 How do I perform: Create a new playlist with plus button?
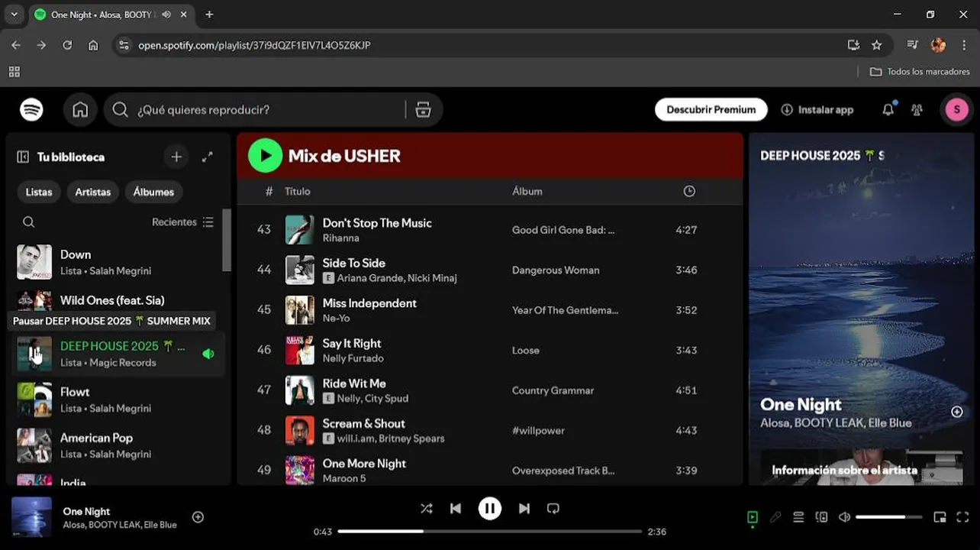click(x=176, y=157)
